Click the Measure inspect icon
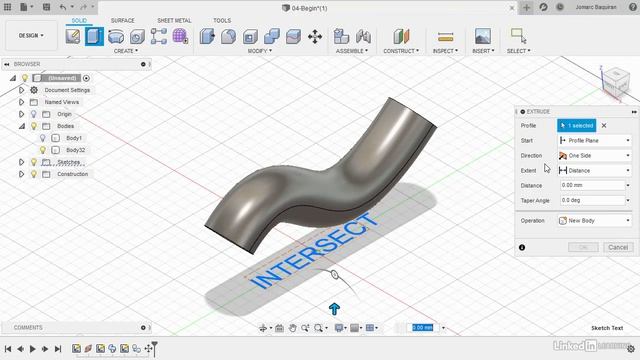 click(x=445, y=37)
